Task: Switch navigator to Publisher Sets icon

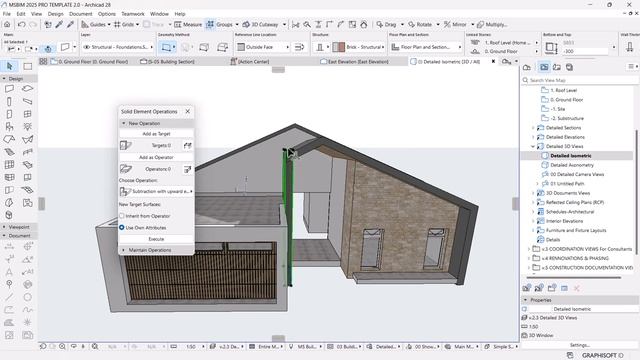Action: coord(569,67)
